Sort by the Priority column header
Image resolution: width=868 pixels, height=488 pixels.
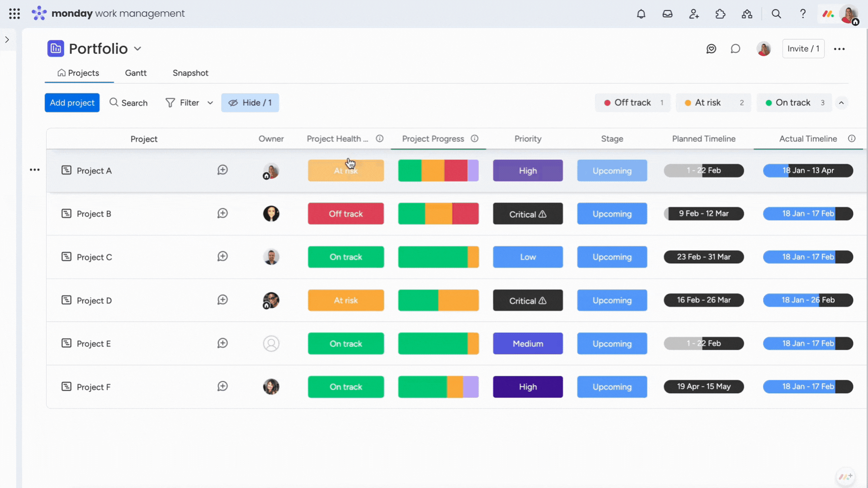pos(528,139)
